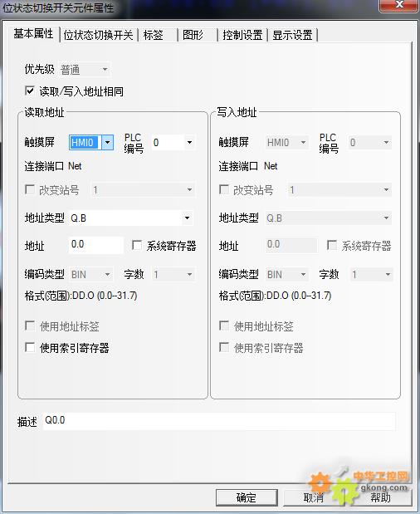Close the dialog with the X button
Viewport: 420px width, 514px height.
[x=398, y=5]
